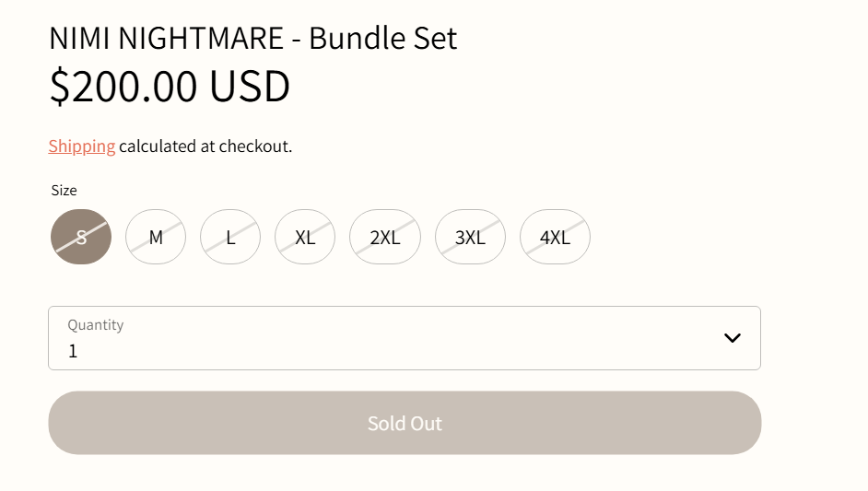Click the Quantity chevron arrow
The width and height of the screenshot is (868, 491).
point(733,338)
